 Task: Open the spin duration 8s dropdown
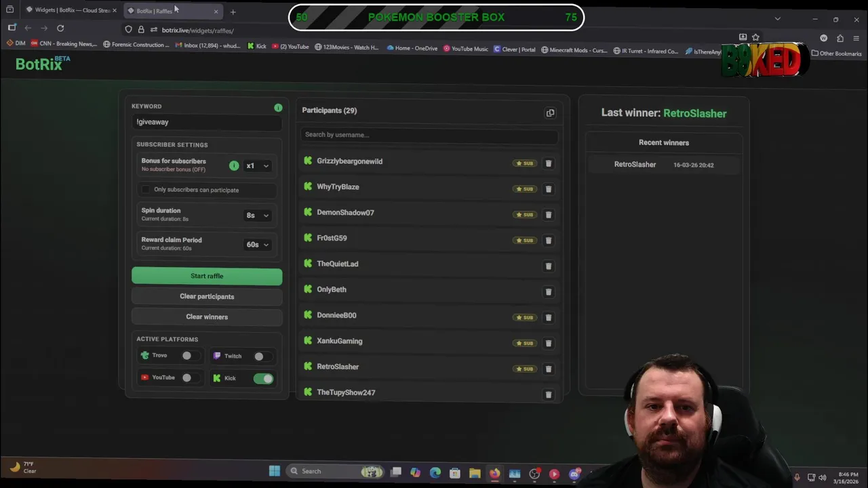tap(257, 216)
